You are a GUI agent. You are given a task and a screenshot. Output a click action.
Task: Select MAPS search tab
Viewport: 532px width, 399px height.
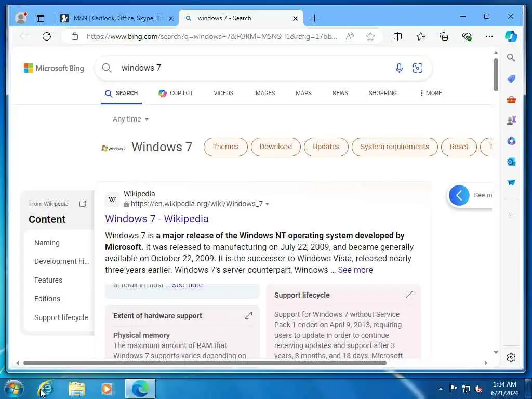click(303, 93)
